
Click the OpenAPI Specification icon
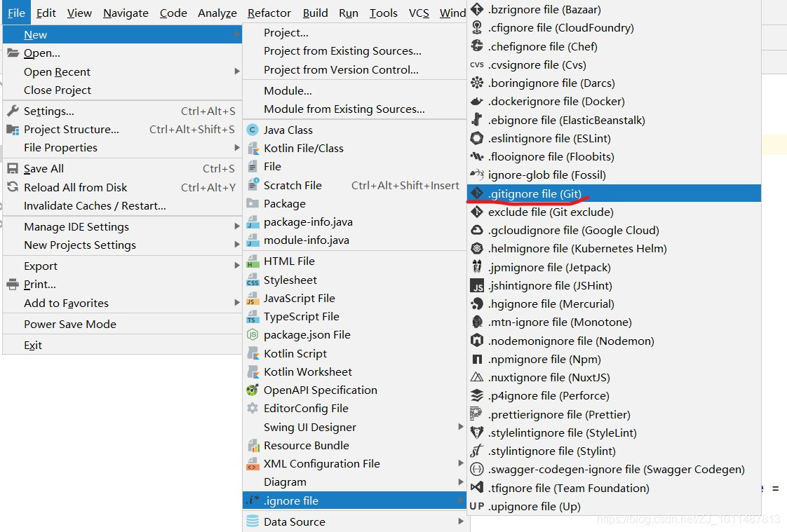(253, 390)
